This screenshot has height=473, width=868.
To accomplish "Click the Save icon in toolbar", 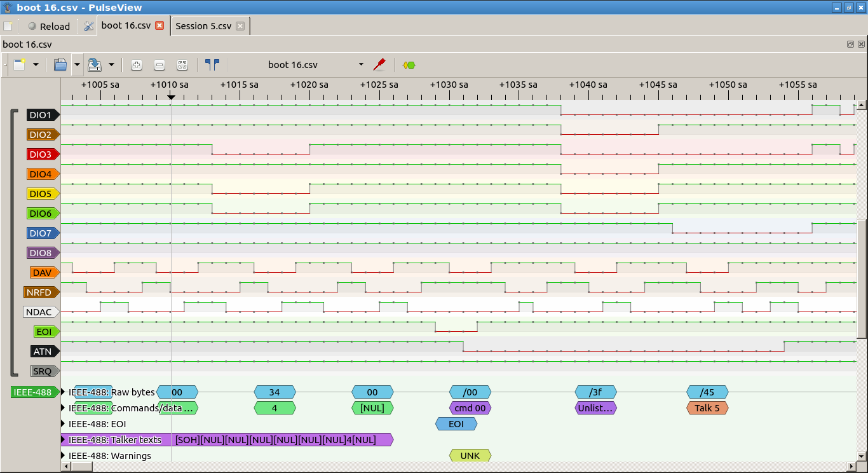I will [x=95, y=64].
